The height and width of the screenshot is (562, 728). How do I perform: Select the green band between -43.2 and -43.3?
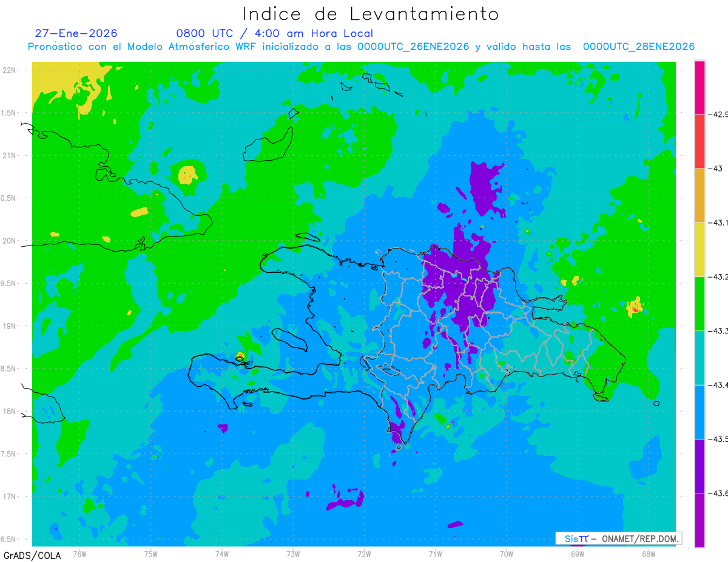699,303
